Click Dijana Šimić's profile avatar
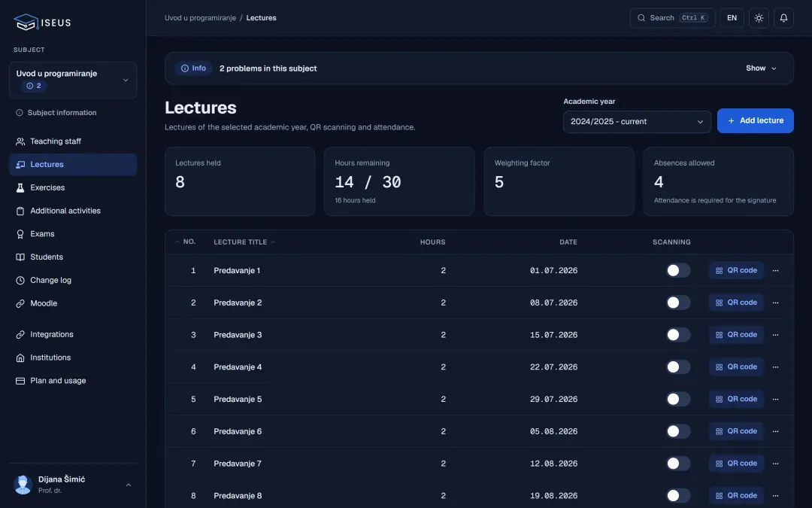 pos(23,485)
